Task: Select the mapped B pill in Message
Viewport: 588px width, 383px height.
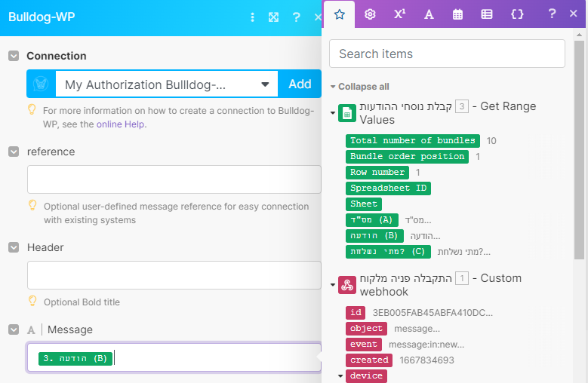Action: [x=75, y=358]
